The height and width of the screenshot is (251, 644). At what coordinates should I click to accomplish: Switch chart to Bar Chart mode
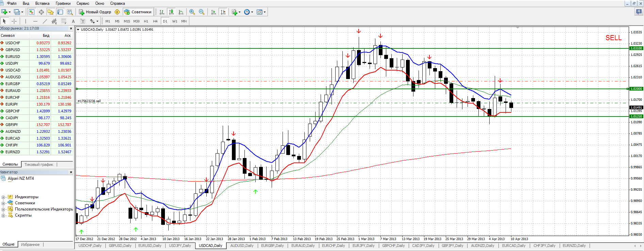[162, 12]
